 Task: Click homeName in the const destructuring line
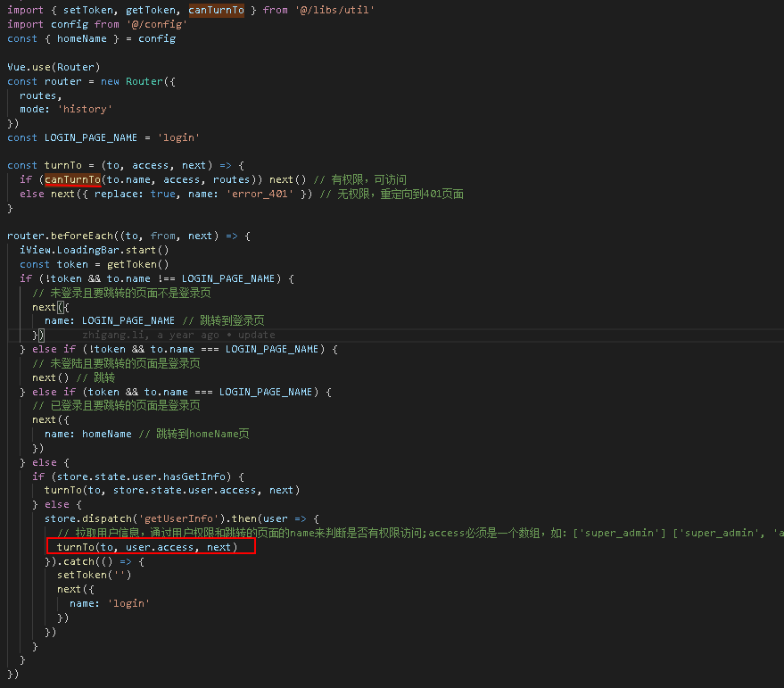82,38
